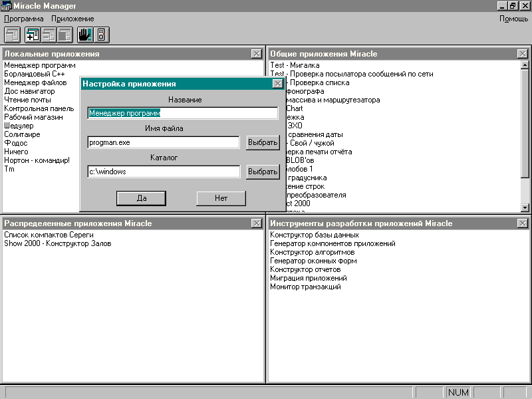Open the Помощь menu
Screen dimensions: 532x399
(x=513, y=19)
